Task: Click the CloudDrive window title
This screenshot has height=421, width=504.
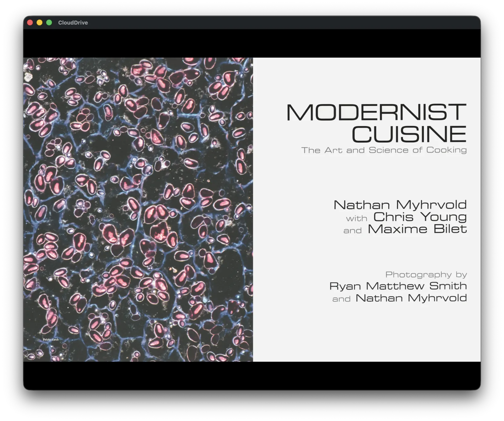Action: click(73, 23)
